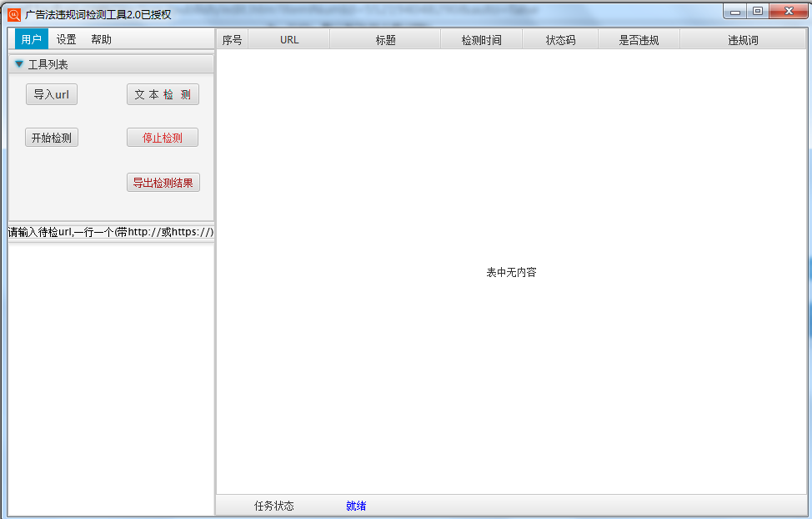Screen dimensions: 812x519
Task: Sort by the 违规词 column header
Action: coord(743,40)
